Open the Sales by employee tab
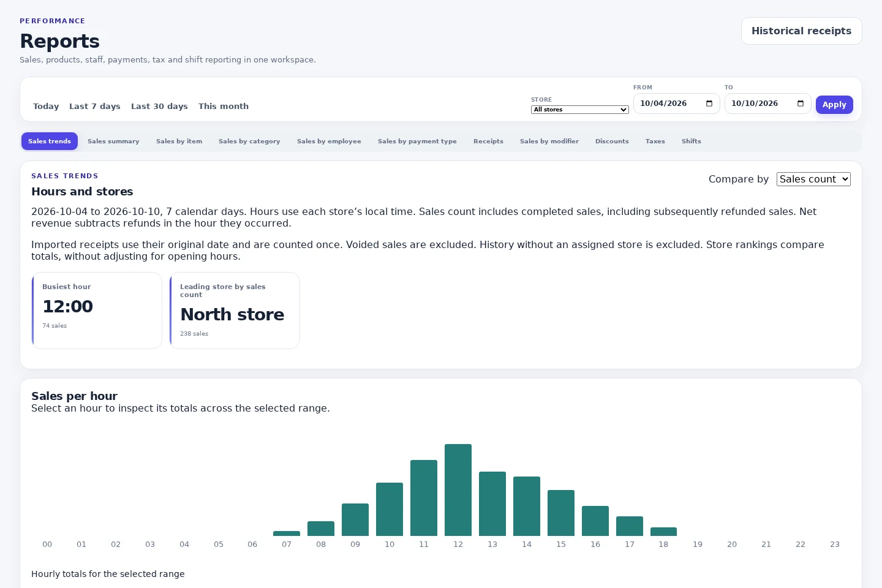Screen dimensions: 882x588 pyautogui.click(x=329, y=141)
